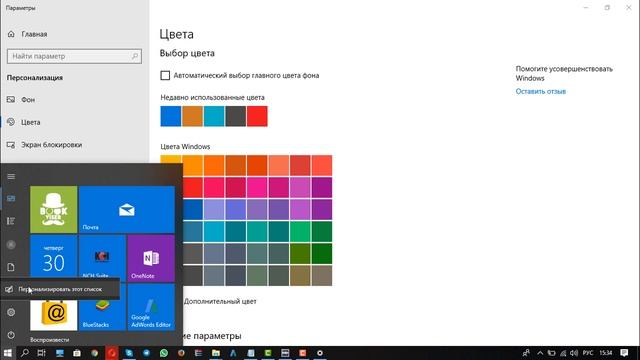This screenshot has height=360, width=640.
Task: Open calendar tile showing четверг 30
Action: (x=53, y=258)
